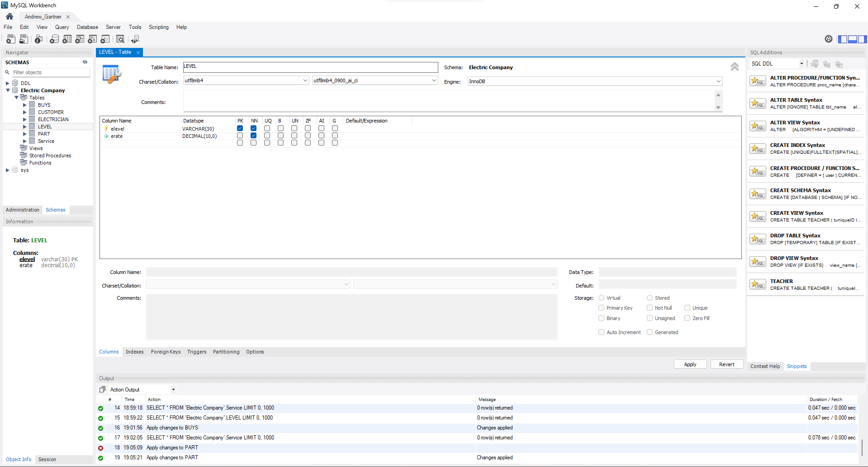Create a new table icon
The width and height of the screenshot is (868, 467).
point(67,39)
